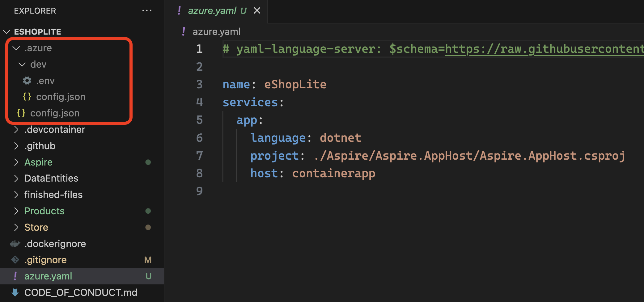The height and width of the screenshot is (302, 644).
Task: Open Explorer more actions ellipsis menu
Action: click(147, 10)
